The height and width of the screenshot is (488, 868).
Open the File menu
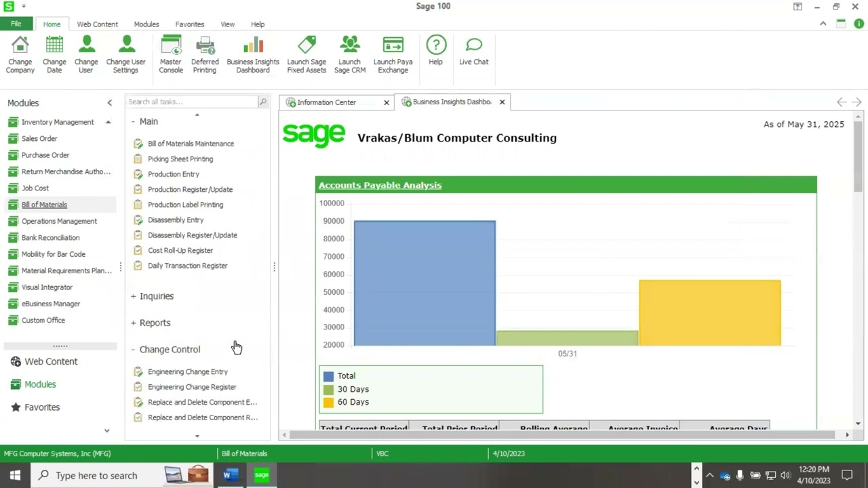tap(16, 24)
